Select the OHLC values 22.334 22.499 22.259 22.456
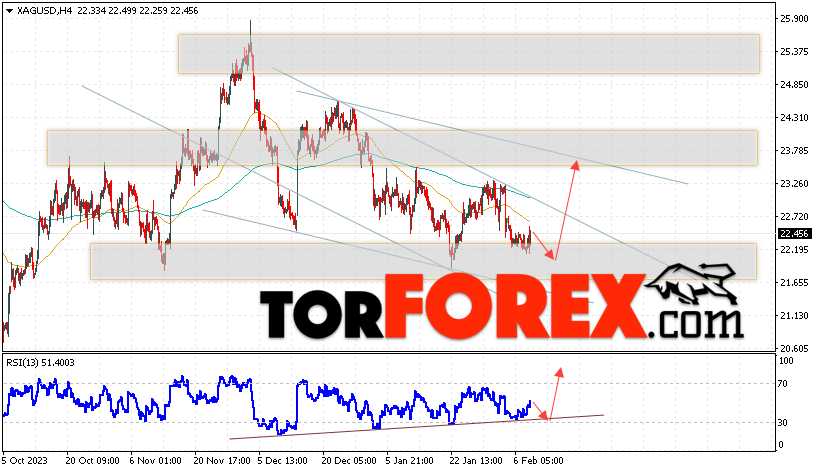816x472 pixels. (x=138, y=10)
